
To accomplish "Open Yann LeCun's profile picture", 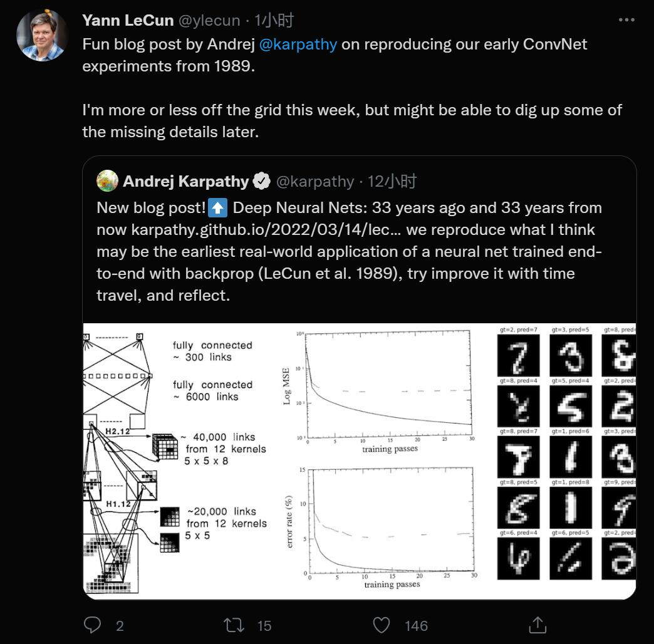I will click(x=43, y=35).
